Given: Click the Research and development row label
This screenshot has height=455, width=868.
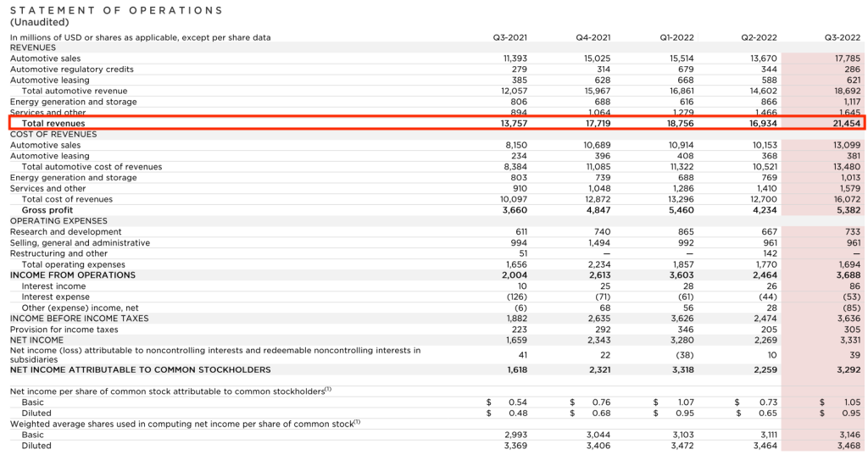Looking at the screenshot, I should click(65, 232).
